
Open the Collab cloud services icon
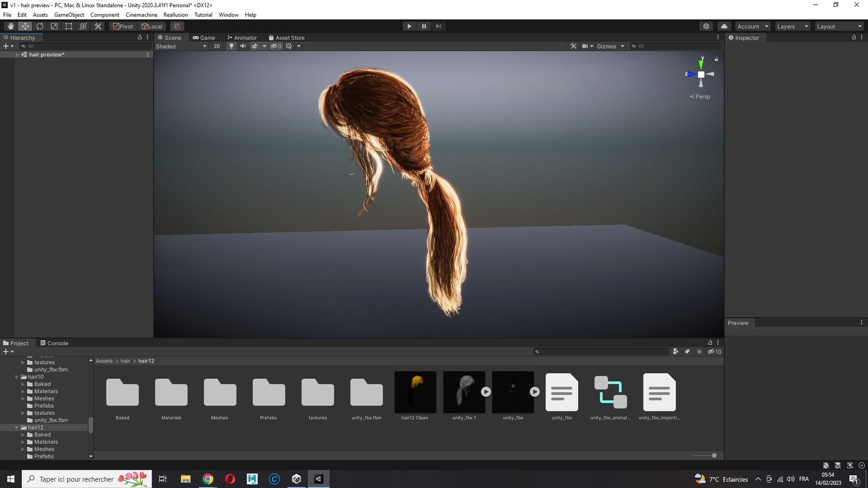724,26
